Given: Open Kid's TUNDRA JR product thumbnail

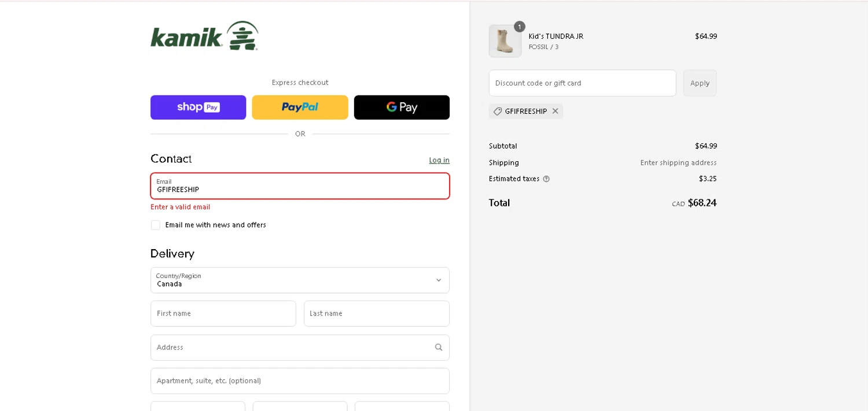Looking at the screenshot, I should coord(505,41).
